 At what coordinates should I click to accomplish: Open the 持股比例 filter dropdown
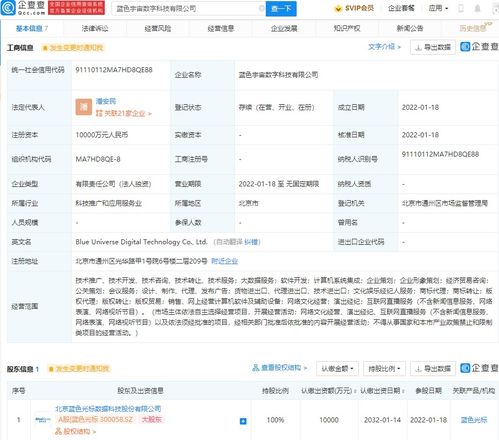384,369
